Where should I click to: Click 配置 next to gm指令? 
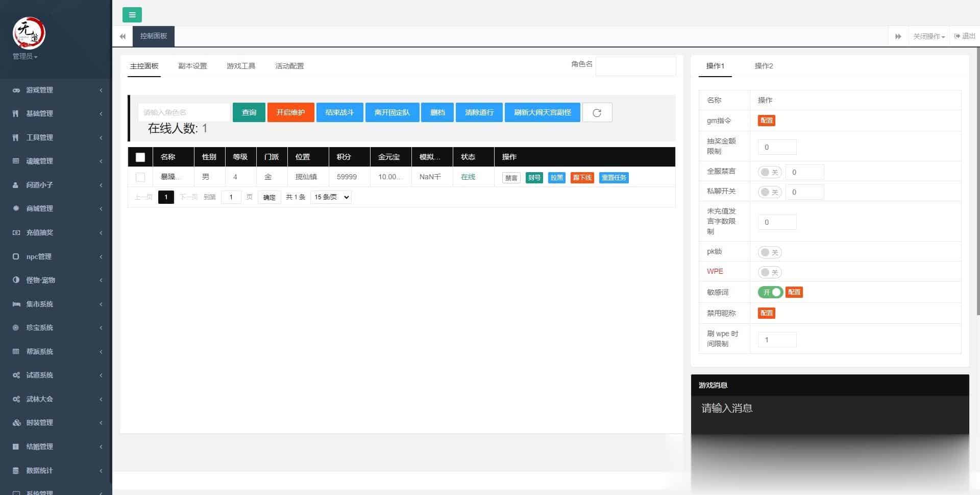click(767, 121)
